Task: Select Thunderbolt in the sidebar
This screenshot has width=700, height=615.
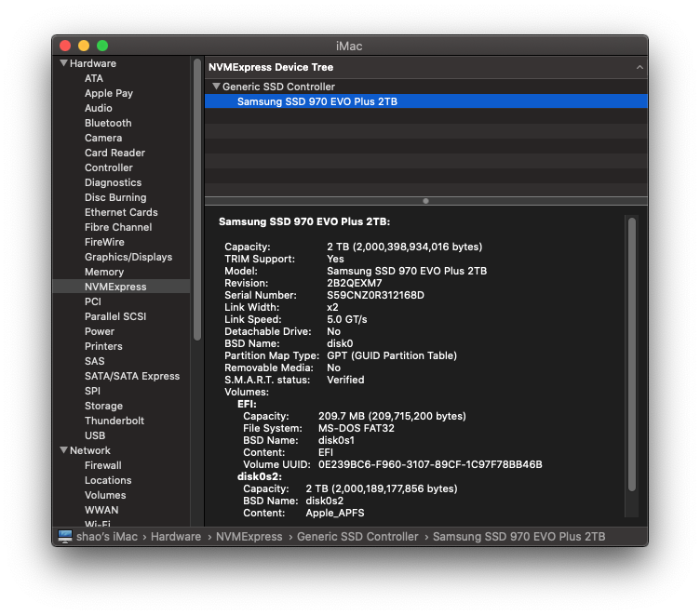Action: pos(114,421)
